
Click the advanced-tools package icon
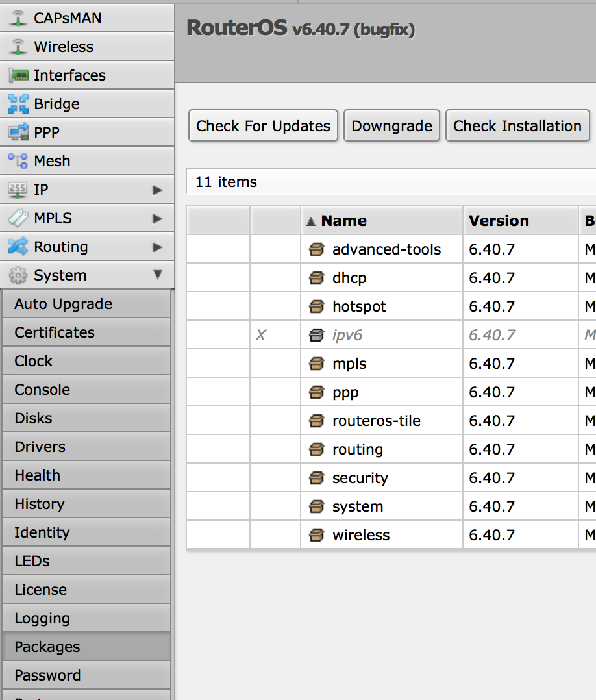click(x=317, y=249)
